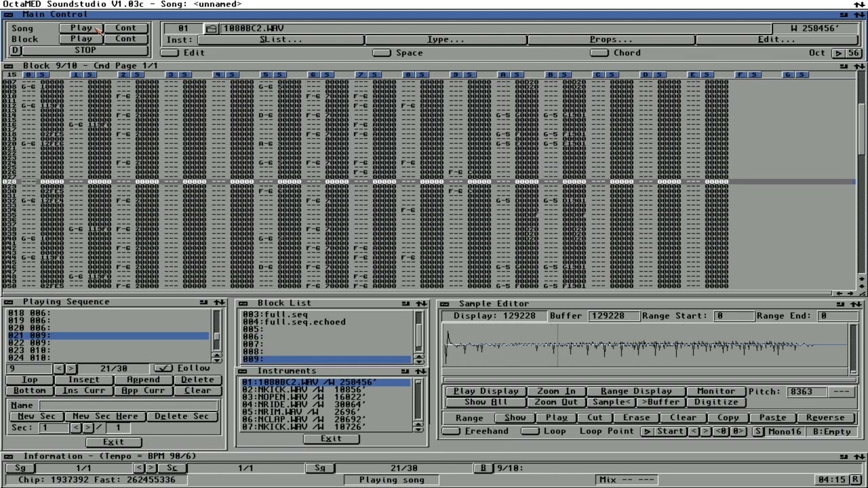The height and width of the screenshot is (488, 868).
Task: Jump to Top of playing sequence
Action: (x=30, y=380)
